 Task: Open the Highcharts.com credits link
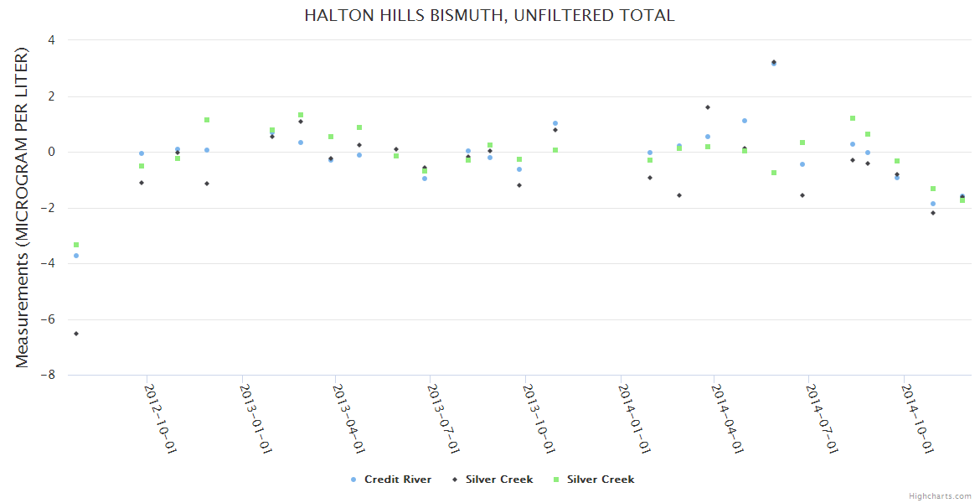[940, 495]
